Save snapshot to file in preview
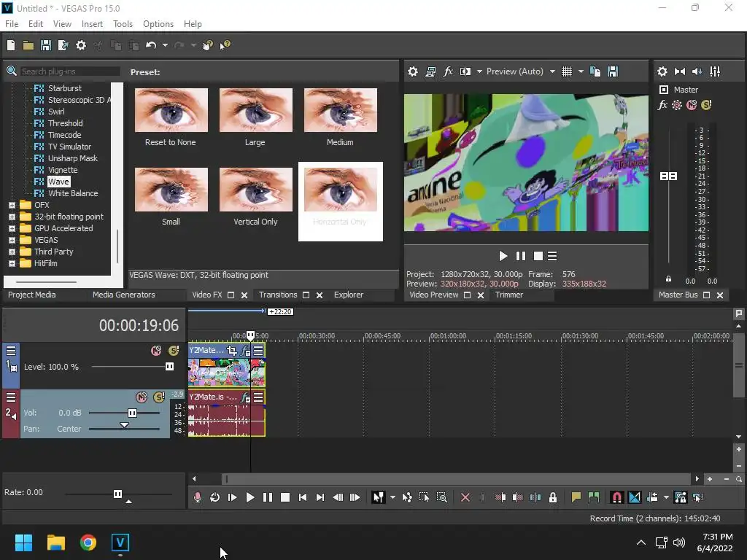 point(613,71)
